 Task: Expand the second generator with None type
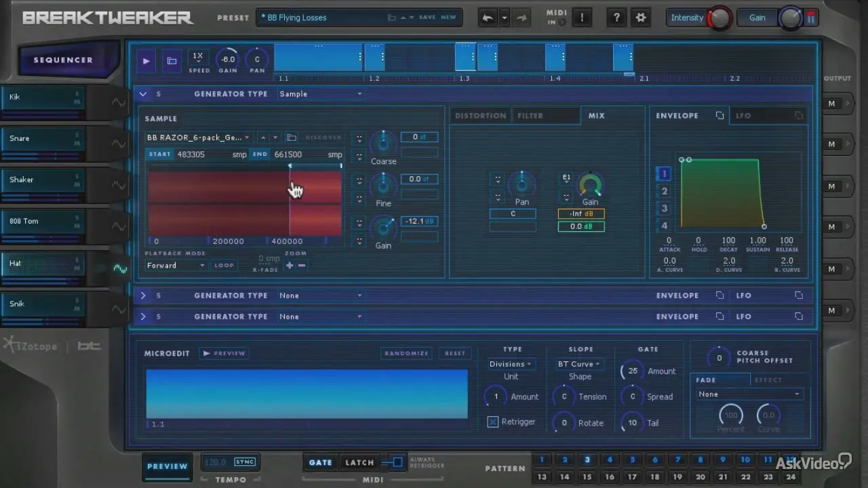click(143, 296)
